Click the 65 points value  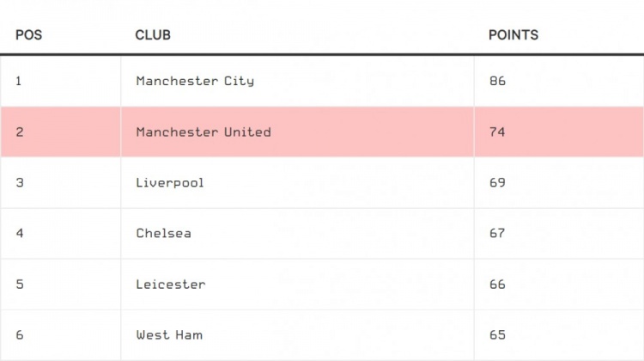pos(497,335)
